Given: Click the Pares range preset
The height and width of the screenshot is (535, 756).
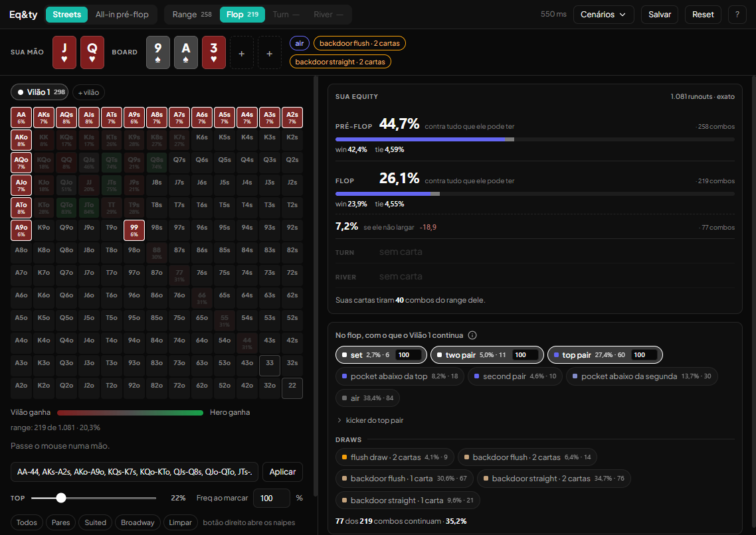Looking at the screenshot, I should (x=60, y=522).
